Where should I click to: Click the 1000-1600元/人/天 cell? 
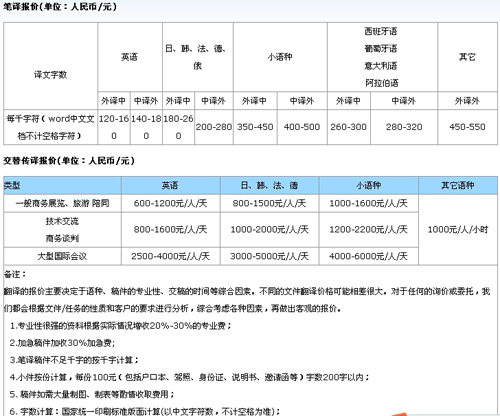[x=368, y=203]
